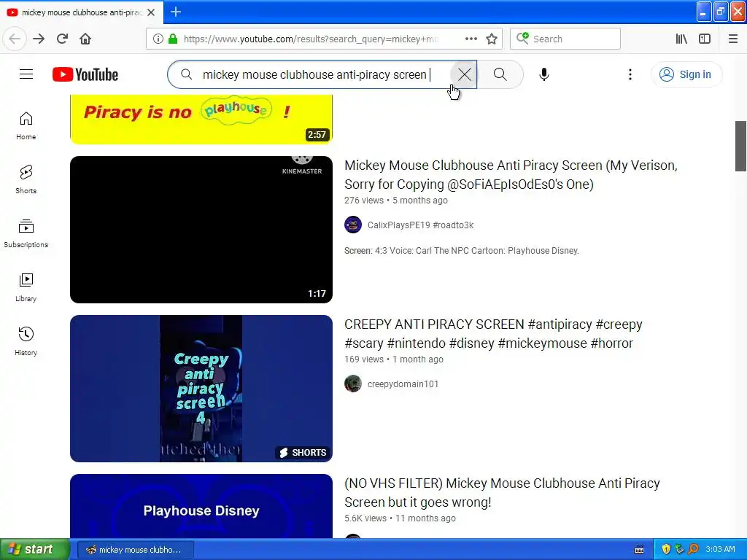This screenshot has width=747, height=560.
Task: Visit CalixPlaysPE19 #roadto3k channel name
Action: (421, 225)
